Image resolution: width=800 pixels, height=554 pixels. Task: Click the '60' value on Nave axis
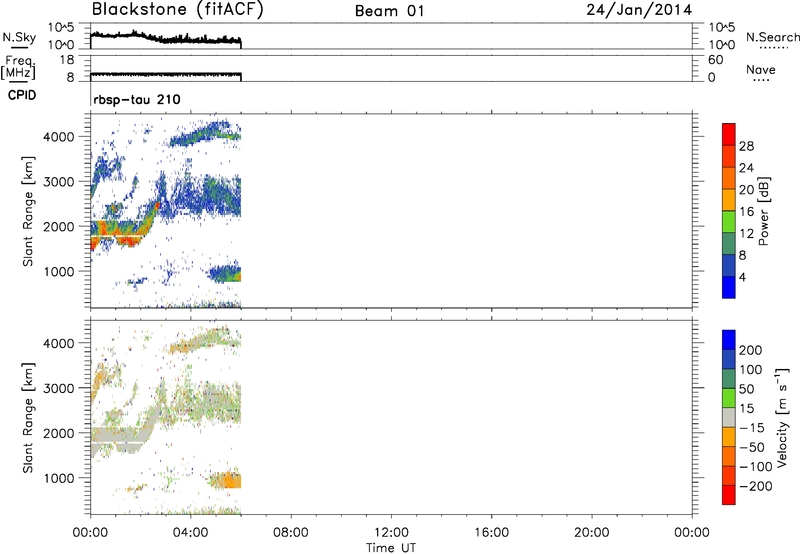[x=715, y=60]
